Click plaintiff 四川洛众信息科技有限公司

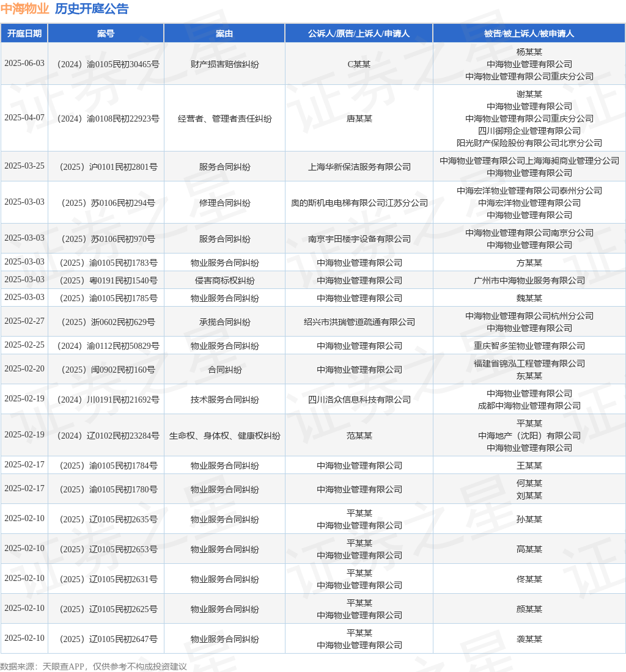(359, 400)
